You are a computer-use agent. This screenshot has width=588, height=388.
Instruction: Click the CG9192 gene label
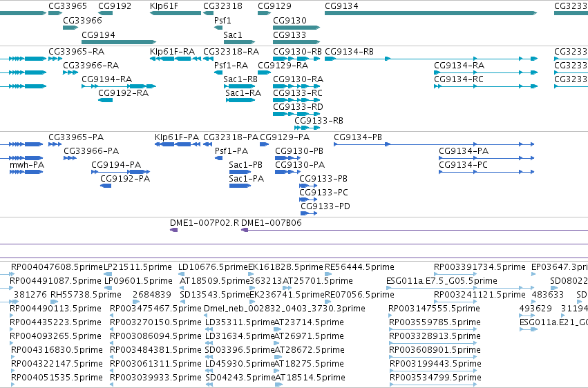click(115, 6)
